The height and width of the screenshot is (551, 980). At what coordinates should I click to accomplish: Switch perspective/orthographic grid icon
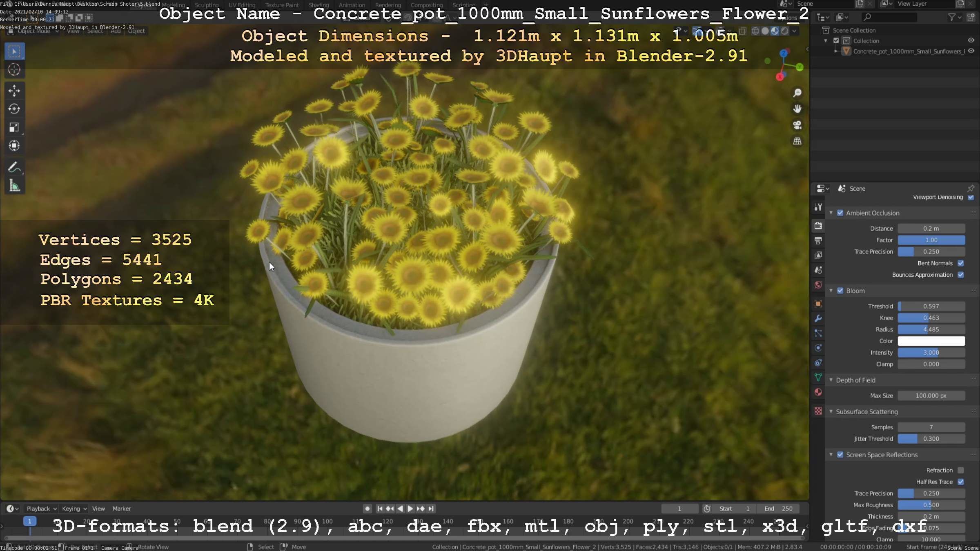point(797,141)
